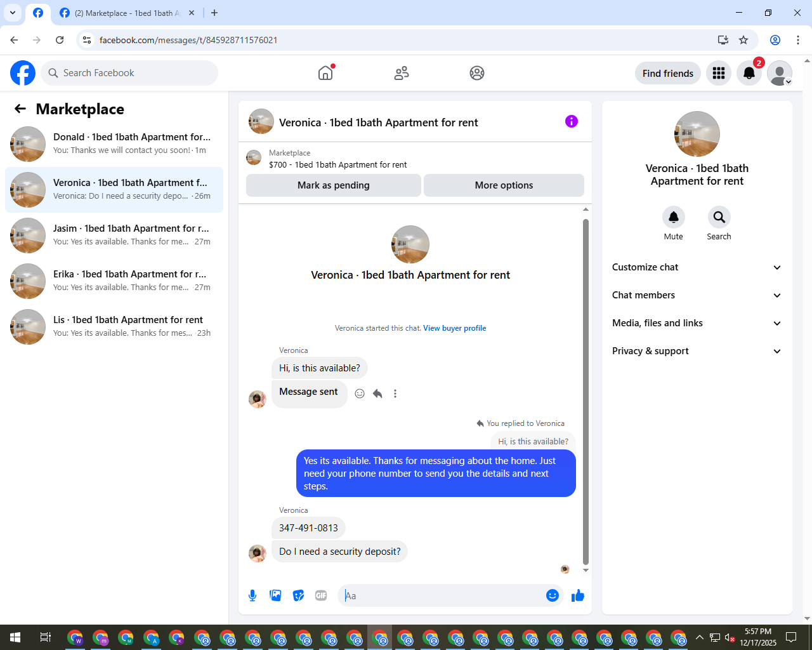Select Veronica's conversation in the list
Image resolution: width=812 pixels, height=650 pixels.
click(x=114, y=190)
